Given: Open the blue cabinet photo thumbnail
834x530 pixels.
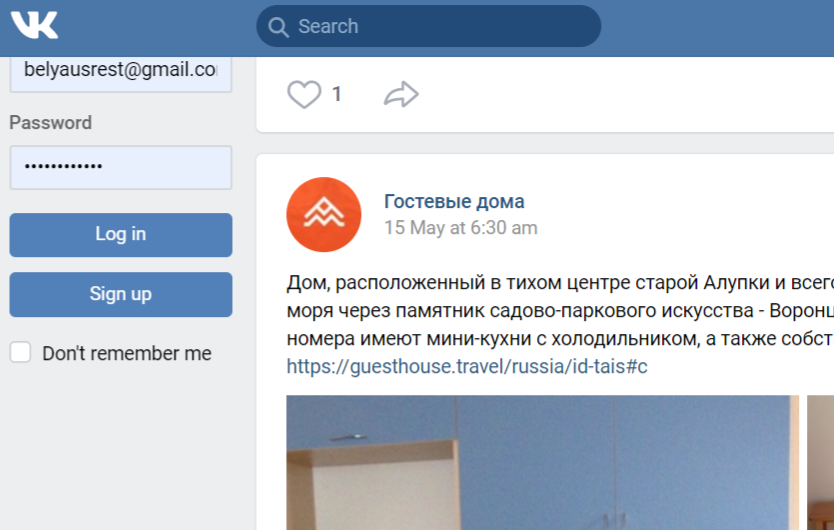Looking at the screenshot, I should (x=543, y=462).
